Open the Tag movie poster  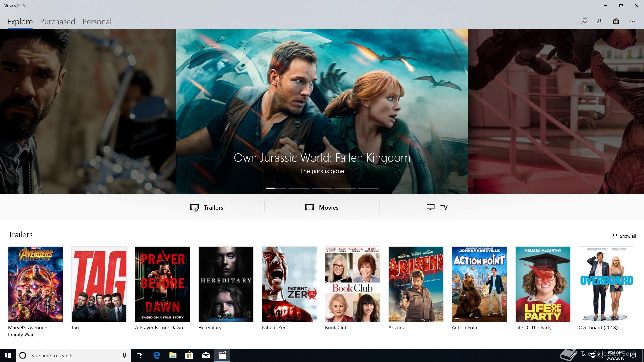(99, 284)
